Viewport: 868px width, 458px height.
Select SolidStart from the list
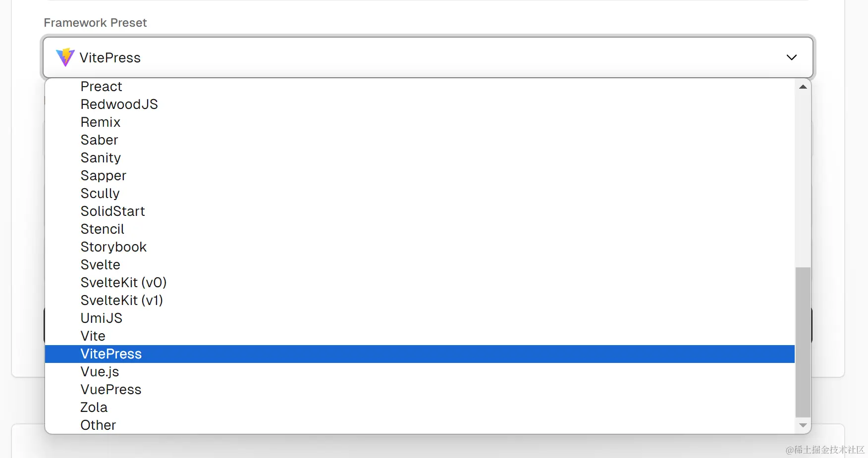(420, 211)
